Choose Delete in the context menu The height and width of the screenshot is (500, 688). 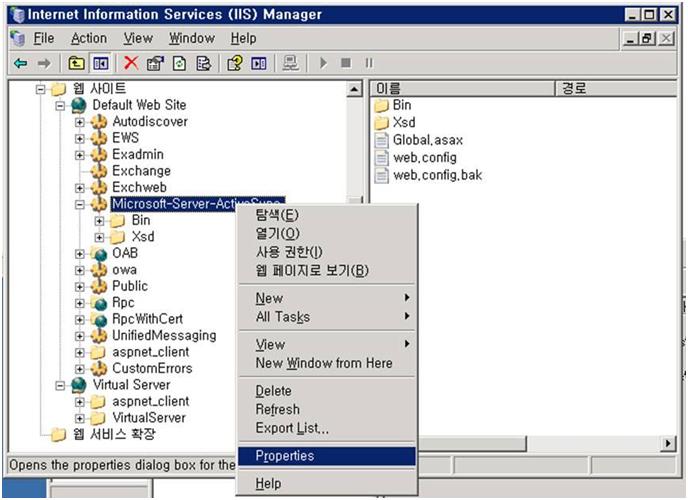pos(327,391)
